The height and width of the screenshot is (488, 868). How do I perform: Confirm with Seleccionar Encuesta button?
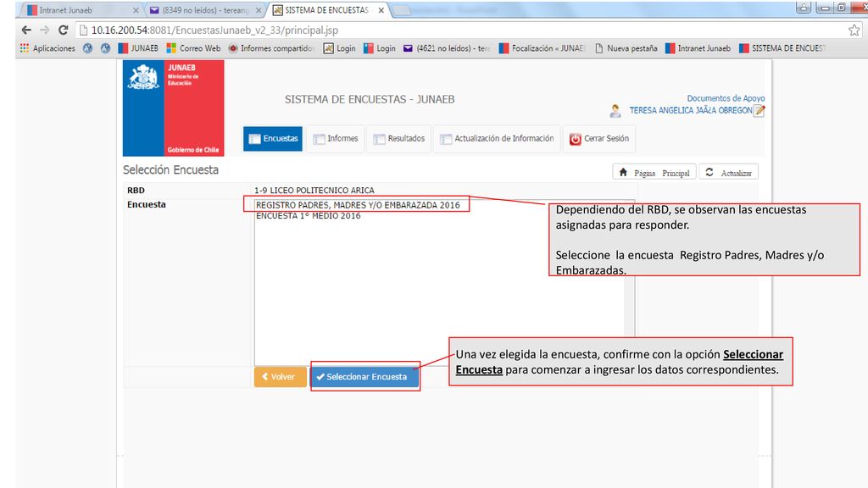coord(364,377)
